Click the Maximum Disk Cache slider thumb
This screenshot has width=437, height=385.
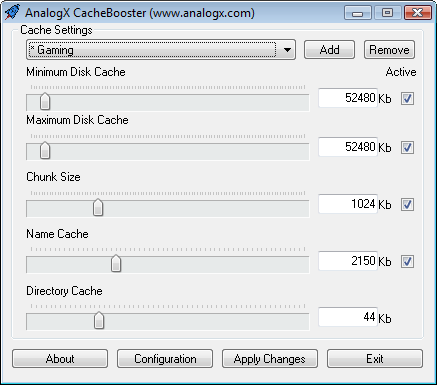[45, 150]
